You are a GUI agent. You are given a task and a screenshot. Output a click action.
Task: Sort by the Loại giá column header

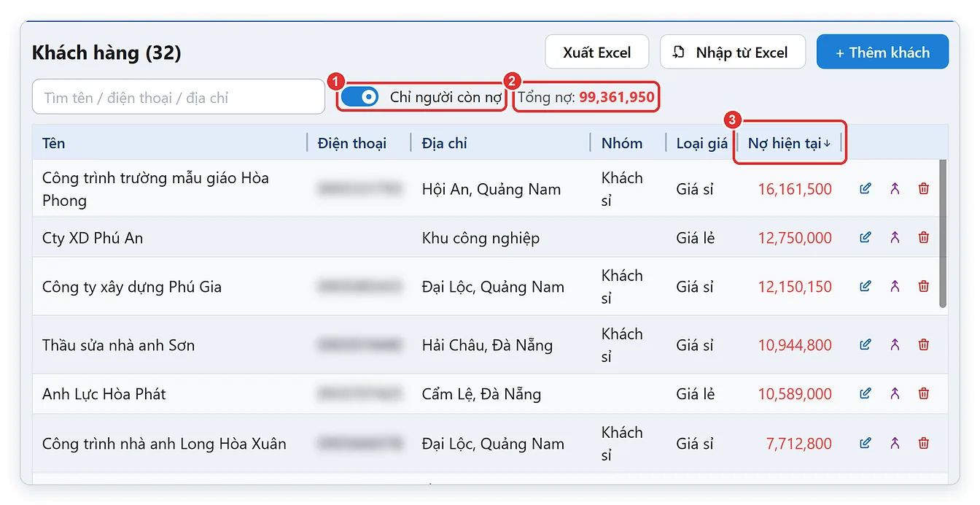[x=701, y=143]
